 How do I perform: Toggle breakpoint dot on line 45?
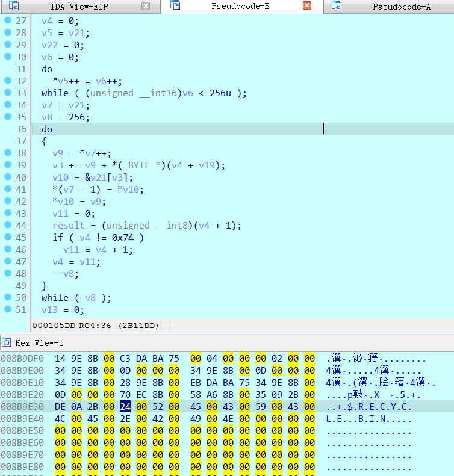[7, 237]
